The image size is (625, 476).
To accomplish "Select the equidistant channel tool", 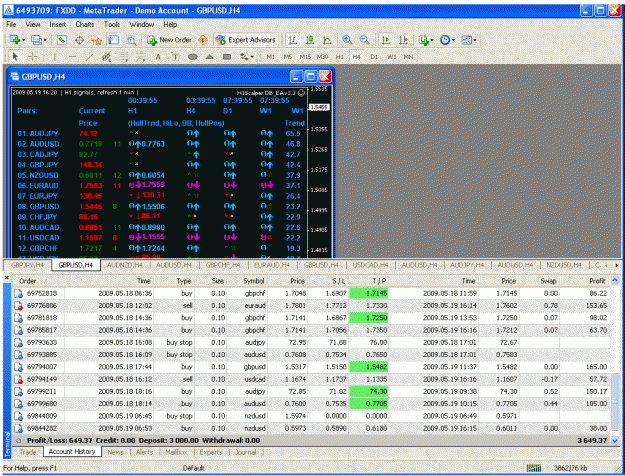I will 106,57.
